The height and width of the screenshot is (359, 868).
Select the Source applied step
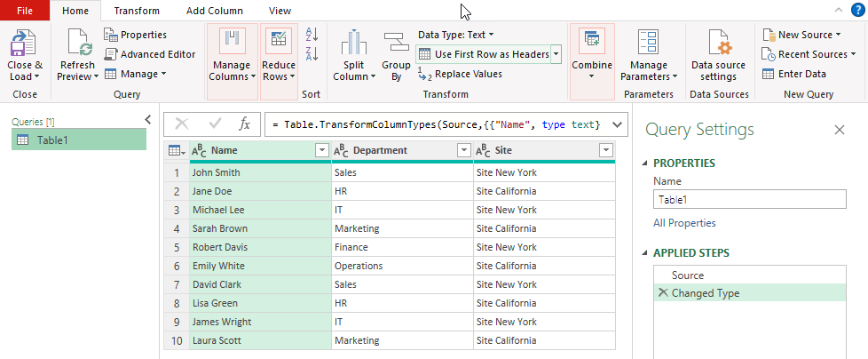click(750, 275)
